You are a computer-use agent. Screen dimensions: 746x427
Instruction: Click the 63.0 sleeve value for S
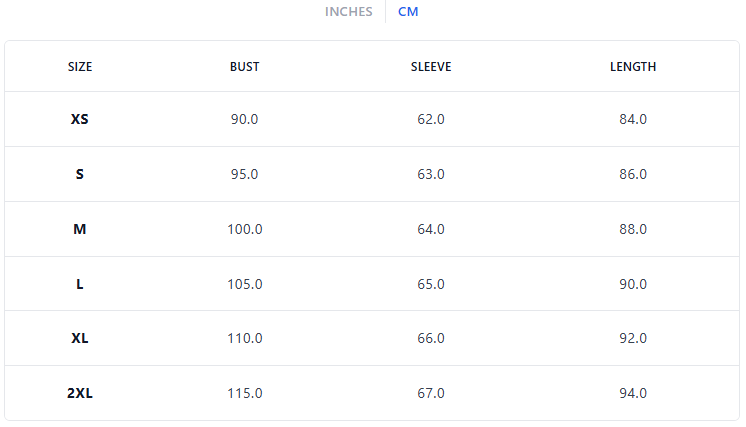(431, 174)
